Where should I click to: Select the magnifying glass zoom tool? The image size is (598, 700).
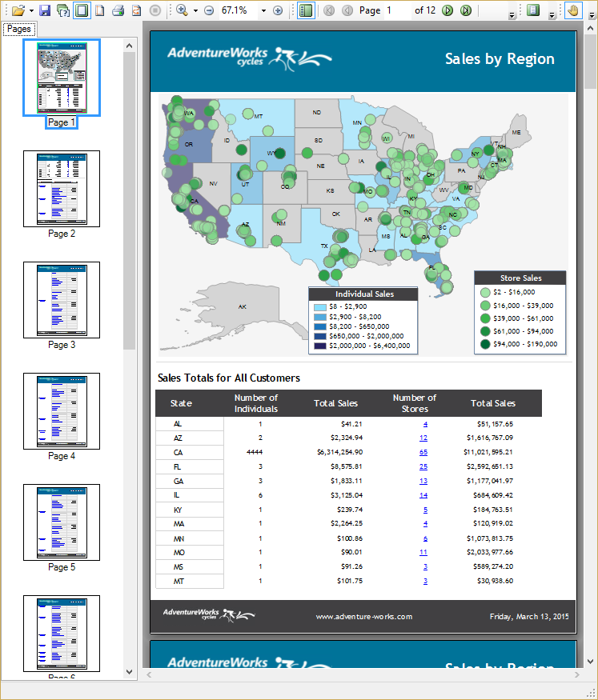[x=182, y=10]
